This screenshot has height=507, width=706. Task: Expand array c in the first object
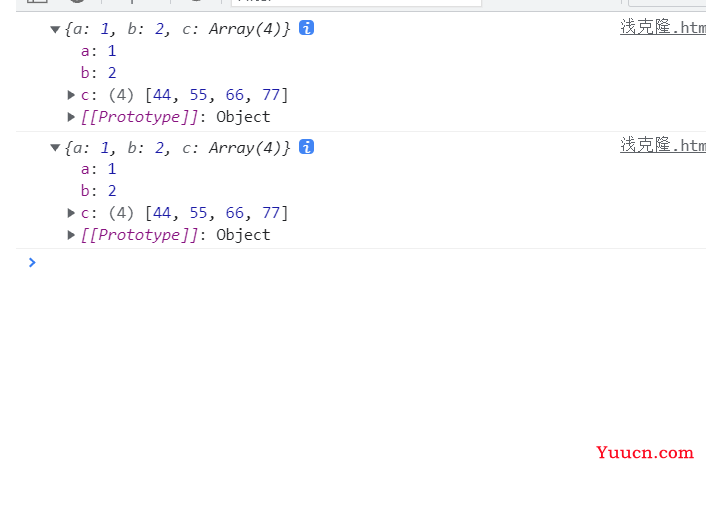71,95
